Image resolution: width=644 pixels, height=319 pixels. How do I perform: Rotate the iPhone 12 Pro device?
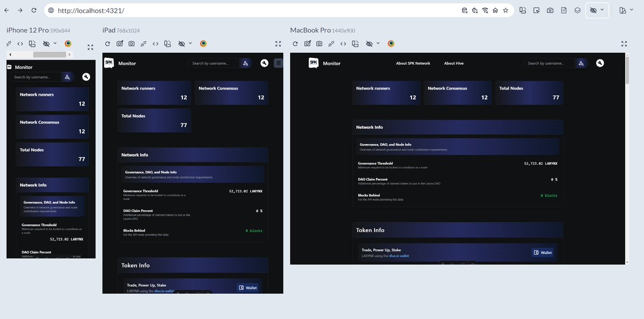click(32, 43)
